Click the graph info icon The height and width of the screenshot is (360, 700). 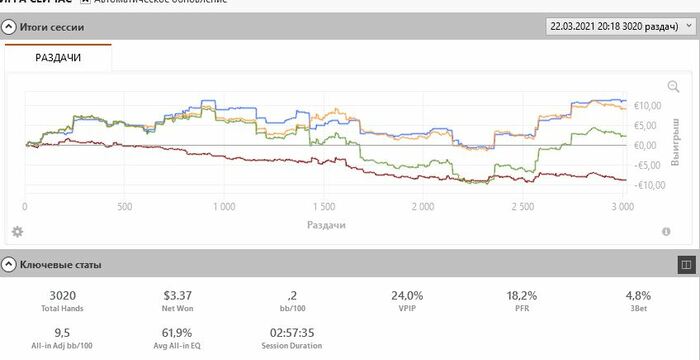click(666, 231)
